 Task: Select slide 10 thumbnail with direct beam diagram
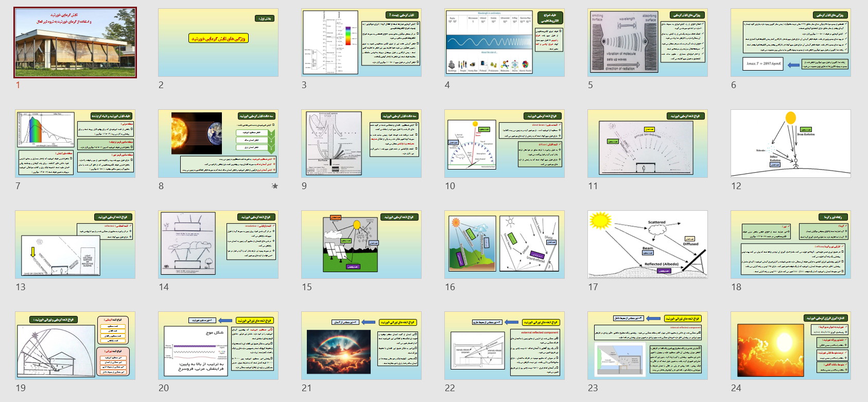point(505,143)
